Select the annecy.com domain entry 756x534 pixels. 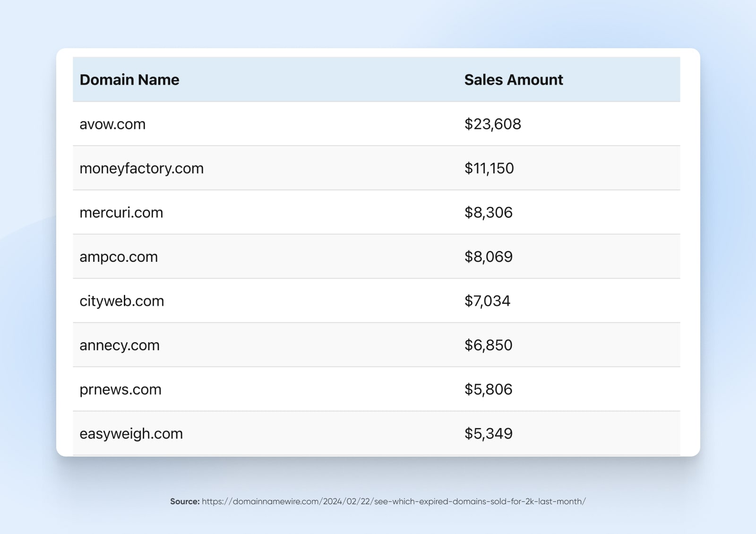[119, 345]
